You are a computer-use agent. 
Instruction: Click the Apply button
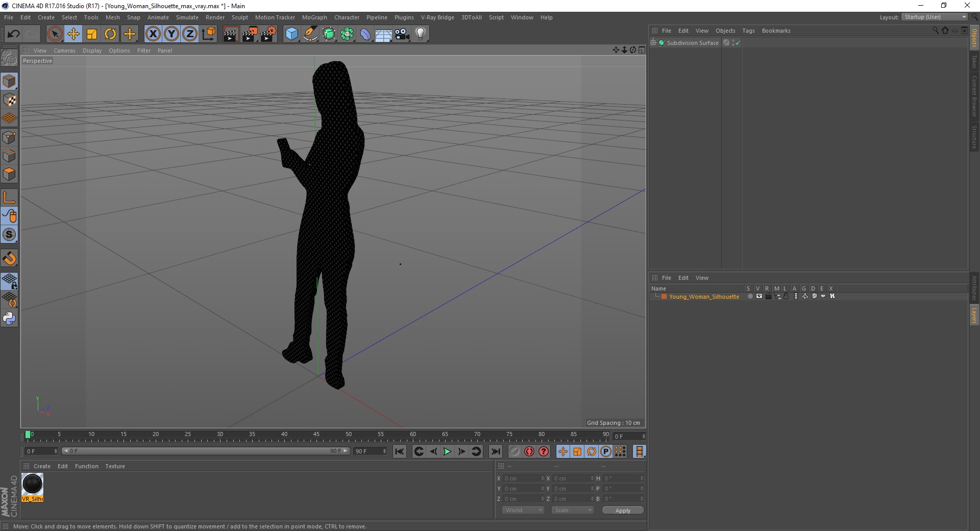[x=623, y=511]
